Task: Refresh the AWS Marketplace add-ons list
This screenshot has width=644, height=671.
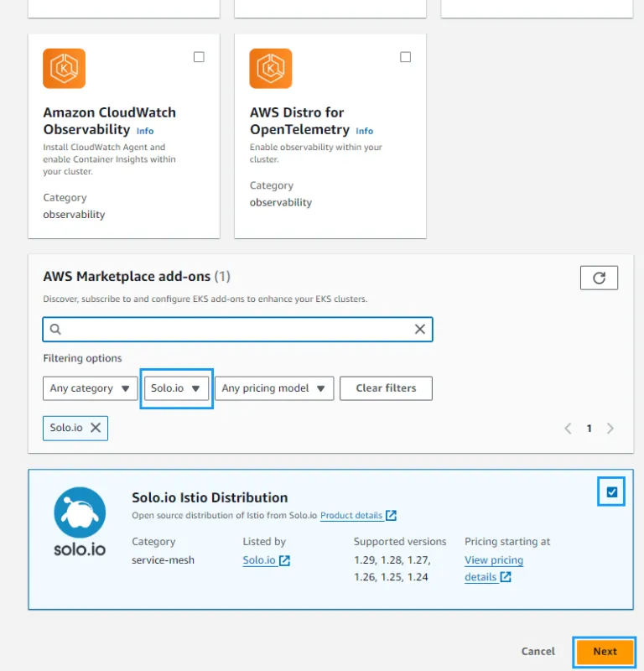Action: click(x=599, y=278)
